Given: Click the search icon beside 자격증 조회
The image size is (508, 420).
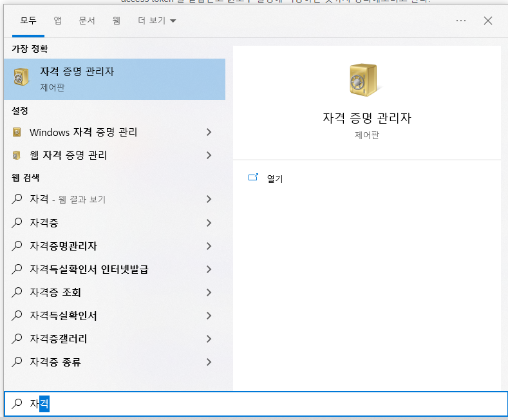Looking at the screenshot, I should click(17, 292).
